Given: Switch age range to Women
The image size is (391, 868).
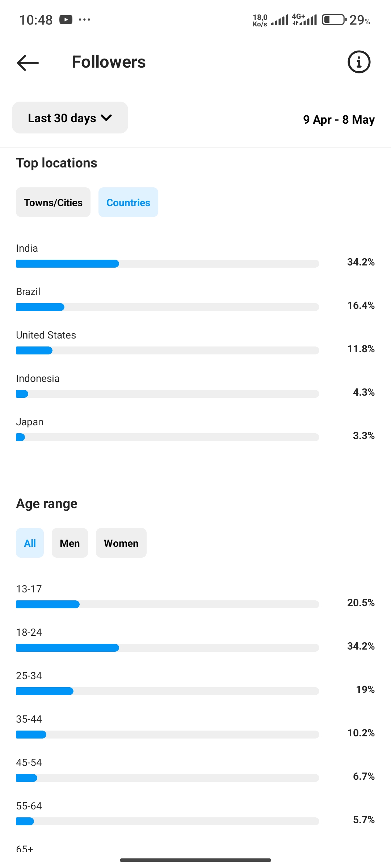Looking at the screenshot, I should pyautogui.click(x=121, y=543).
